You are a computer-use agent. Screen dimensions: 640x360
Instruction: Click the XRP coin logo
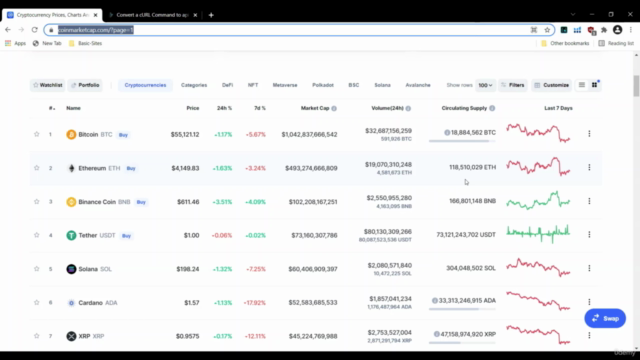[x=71, y=336]
